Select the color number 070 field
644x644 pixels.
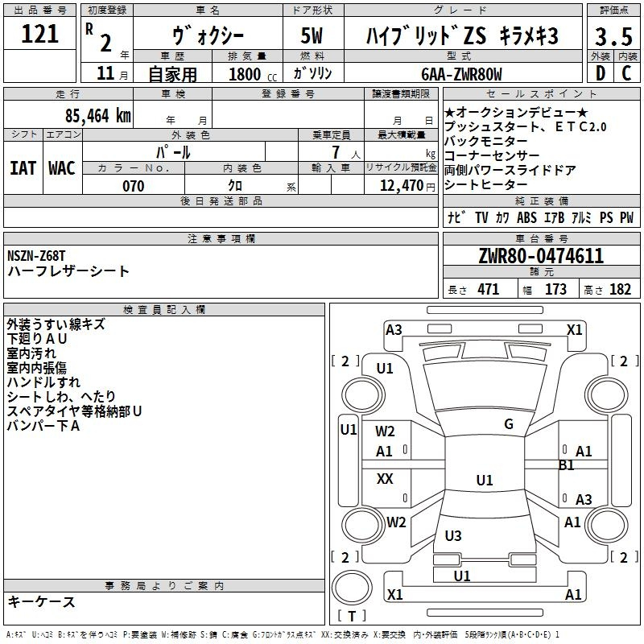point(133,186)
